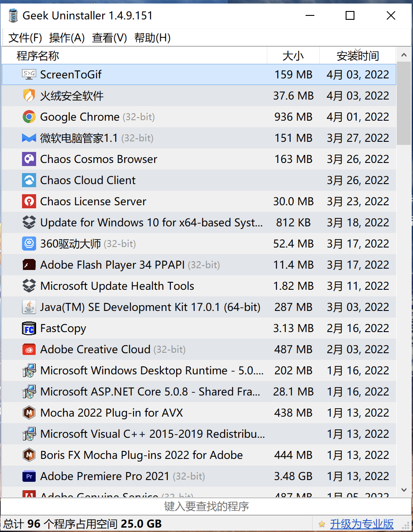Click the 360驱动大师 icon
Image resolution: width=413 pixels, height=532 pixels.
(29, 244)
